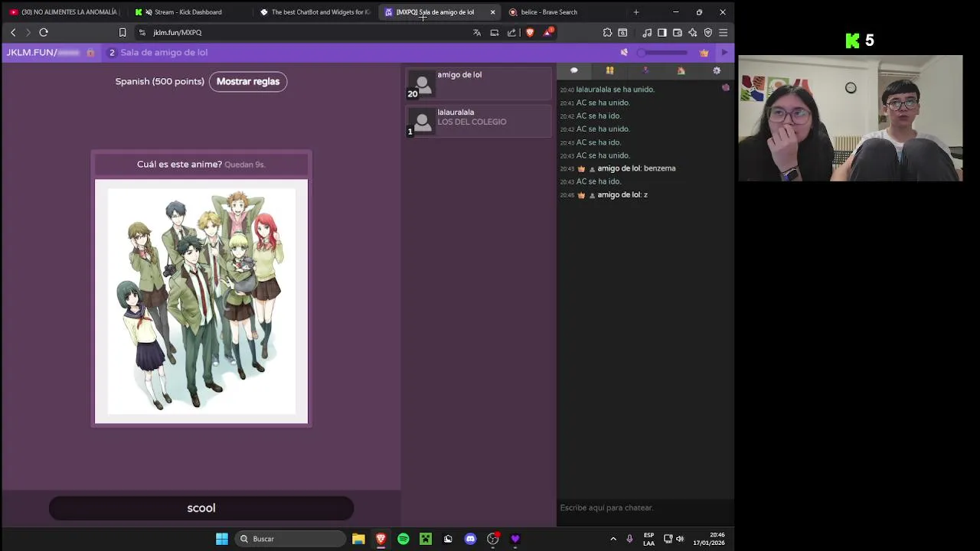
Task: Click Spanish (500 points) label
Action: (x=159, y=81)
